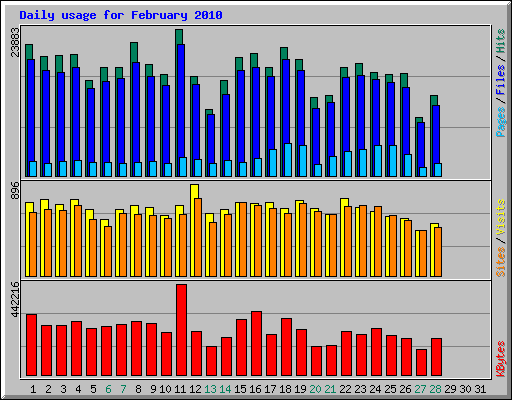The height and width of the screenshot is (400, 512).
Task: Click green weekend day label 13
Action: 210,389
